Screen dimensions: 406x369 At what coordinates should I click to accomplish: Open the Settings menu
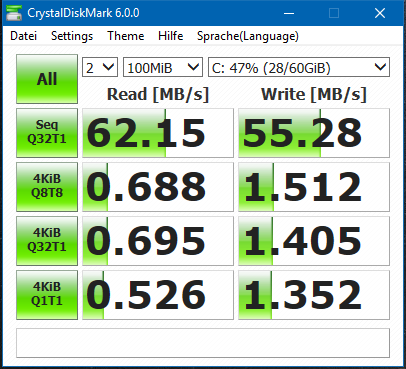(x=72, y=36)
